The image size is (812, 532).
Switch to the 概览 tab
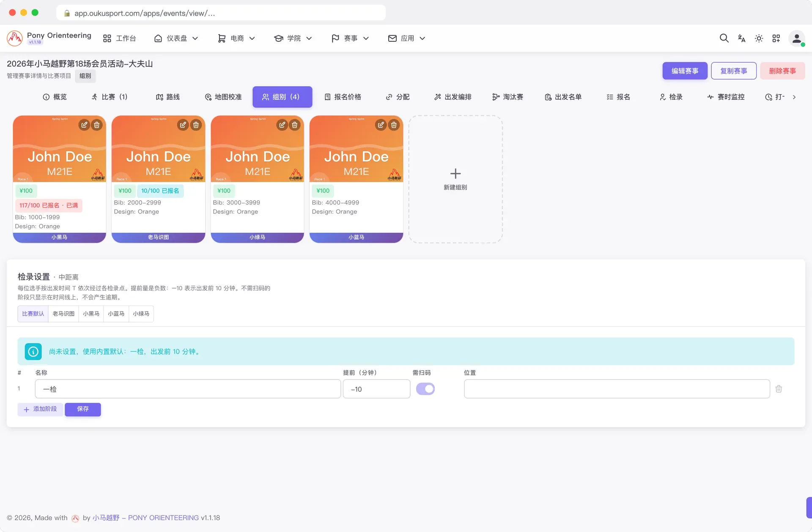coord(55,97)
